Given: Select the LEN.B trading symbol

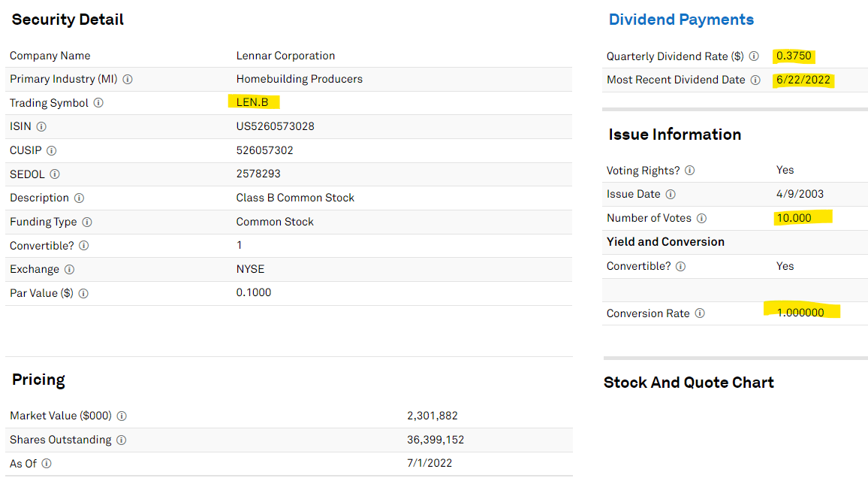Looking at the screenshot, I should coord(252,102).
